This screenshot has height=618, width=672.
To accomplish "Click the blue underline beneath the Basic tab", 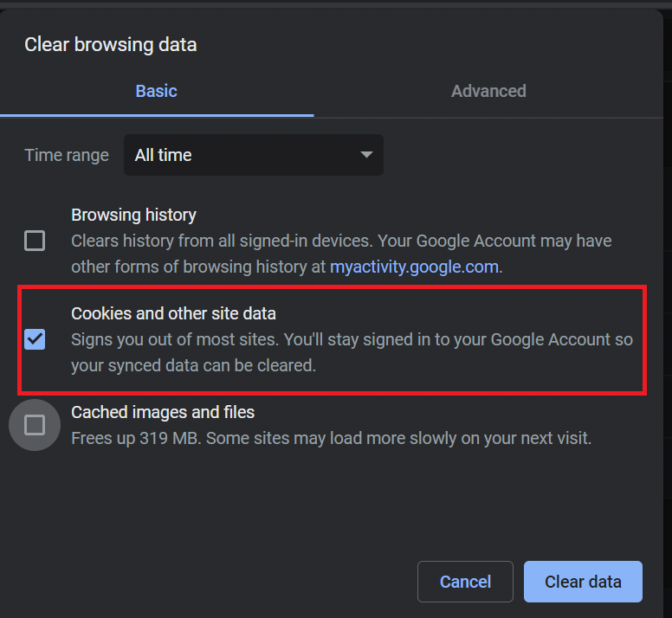I will pos(157,114).
